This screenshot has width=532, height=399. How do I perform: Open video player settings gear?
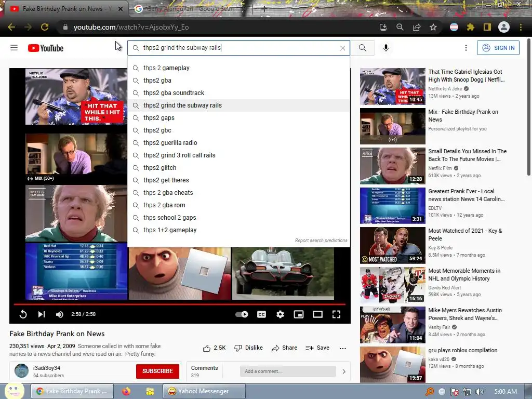tap(280, 314)
